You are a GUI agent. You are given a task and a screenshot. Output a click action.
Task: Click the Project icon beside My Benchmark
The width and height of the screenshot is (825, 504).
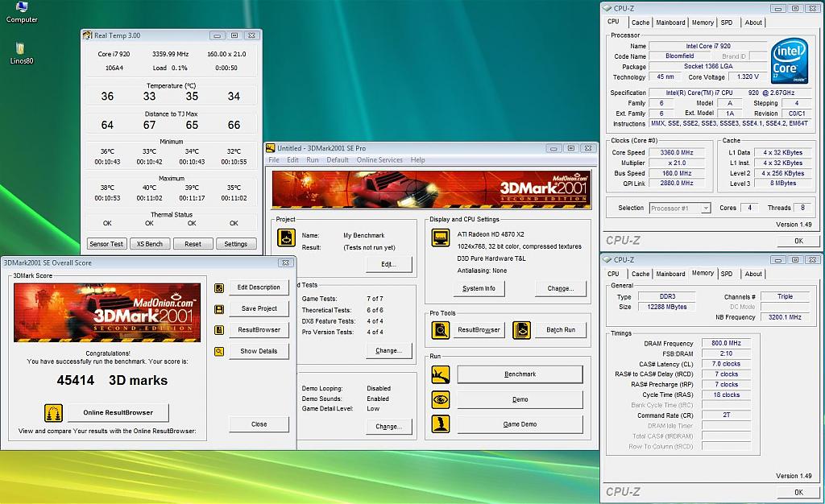pyautogui.click(x=286, y=238)
